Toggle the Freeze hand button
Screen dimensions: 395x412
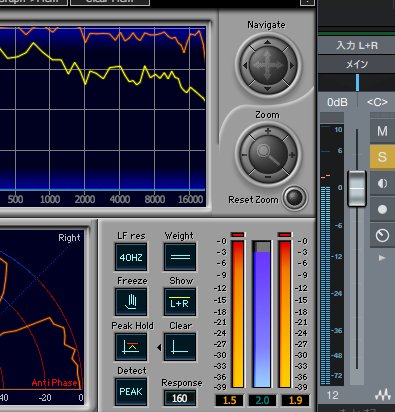[131, 302]
